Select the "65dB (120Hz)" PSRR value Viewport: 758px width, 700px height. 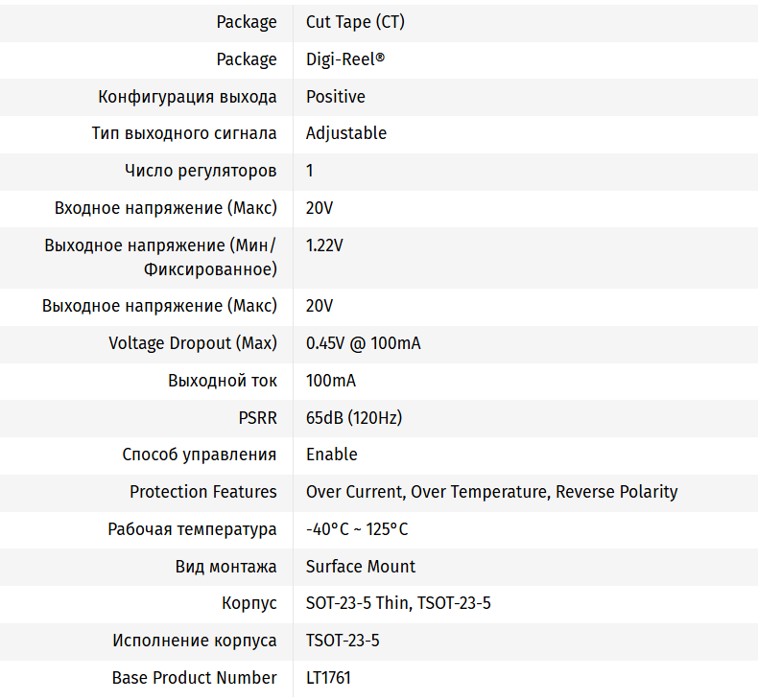(354, 418)
